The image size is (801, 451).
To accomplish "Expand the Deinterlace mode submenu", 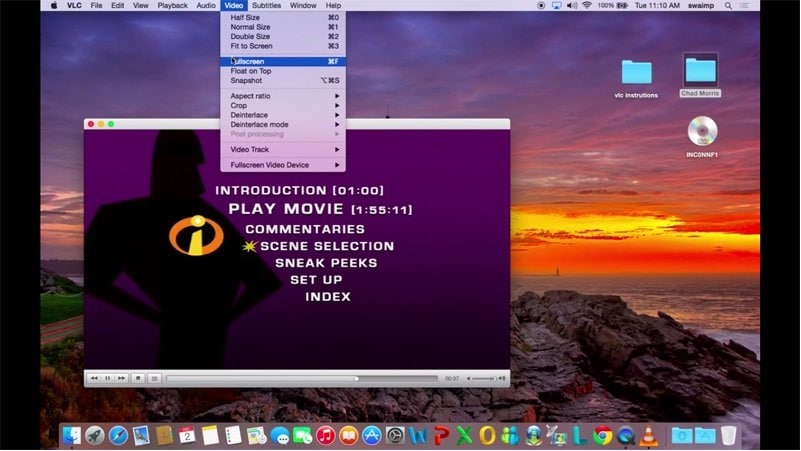I will [x=283, y=125].
